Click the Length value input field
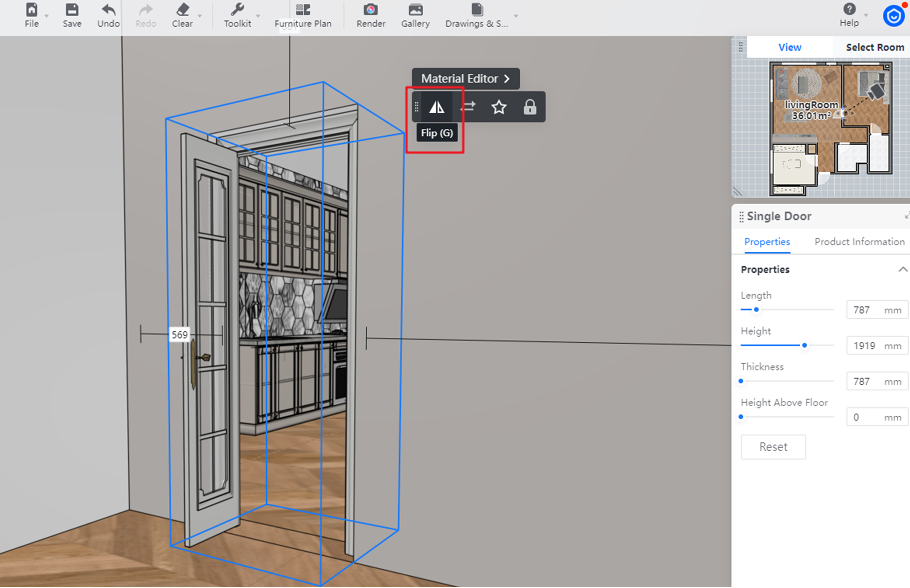The width and height of the screenshot is (910, 588). point(866,310)
